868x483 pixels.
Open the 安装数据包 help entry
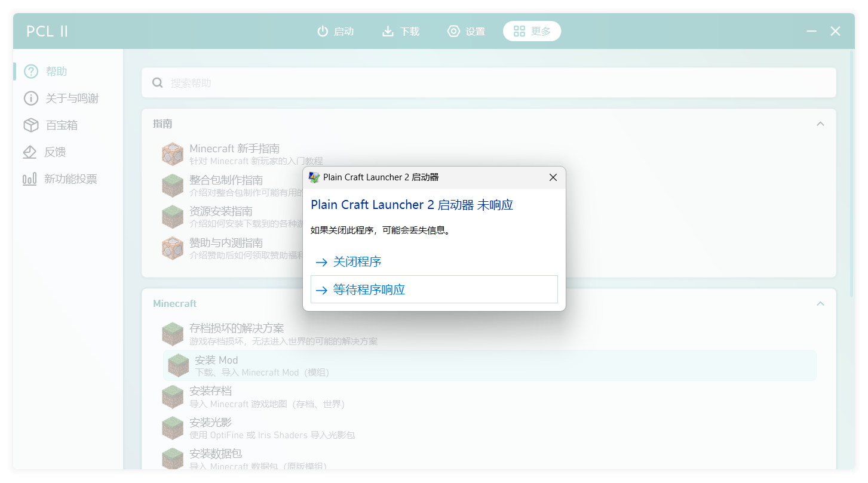pyautogui.click(x=490, y=459)
